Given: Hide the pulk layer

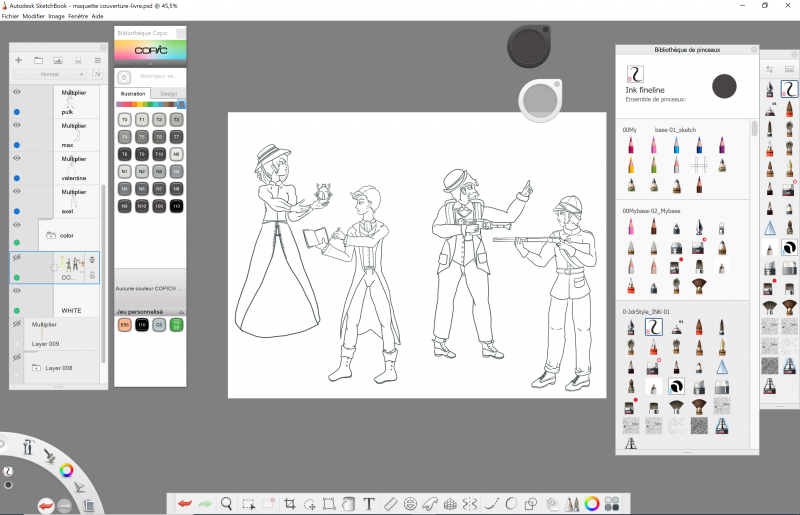Looking at the screenshot, I should point(17,92).
